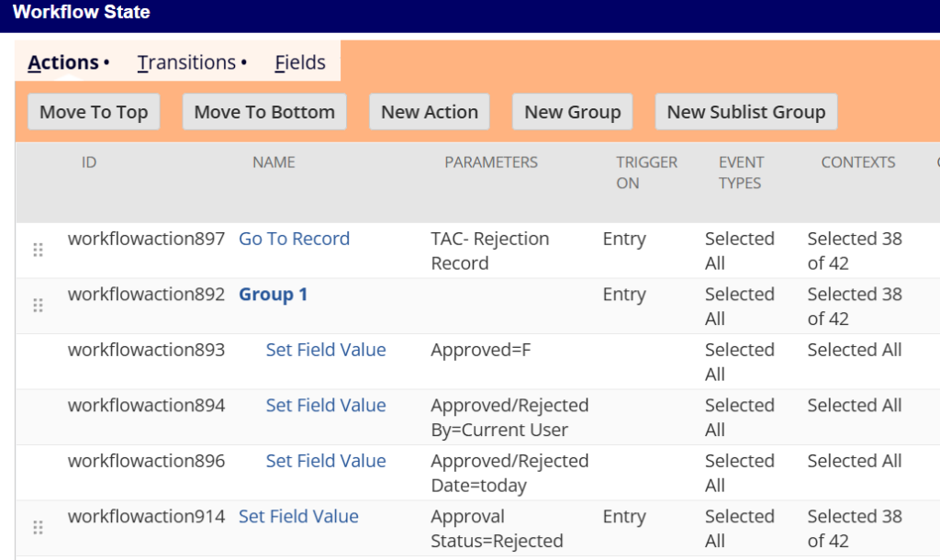Select the workflowaction893 ID cell
The image size is (940, 560).
point(146,350)
